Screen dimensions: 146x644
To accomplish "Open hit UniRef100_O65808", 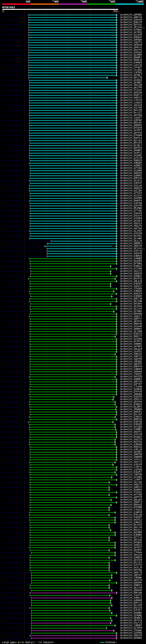I will click(131, 45).
